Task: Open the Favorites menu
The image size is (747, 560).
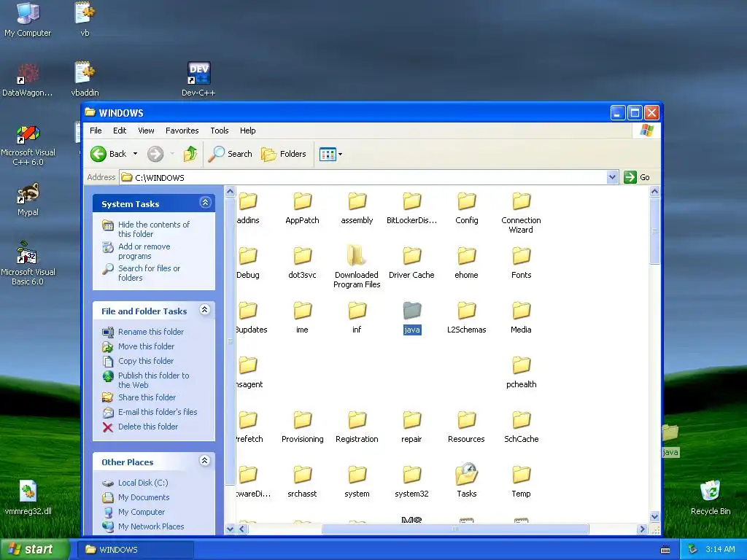Action: coord(182,131)
